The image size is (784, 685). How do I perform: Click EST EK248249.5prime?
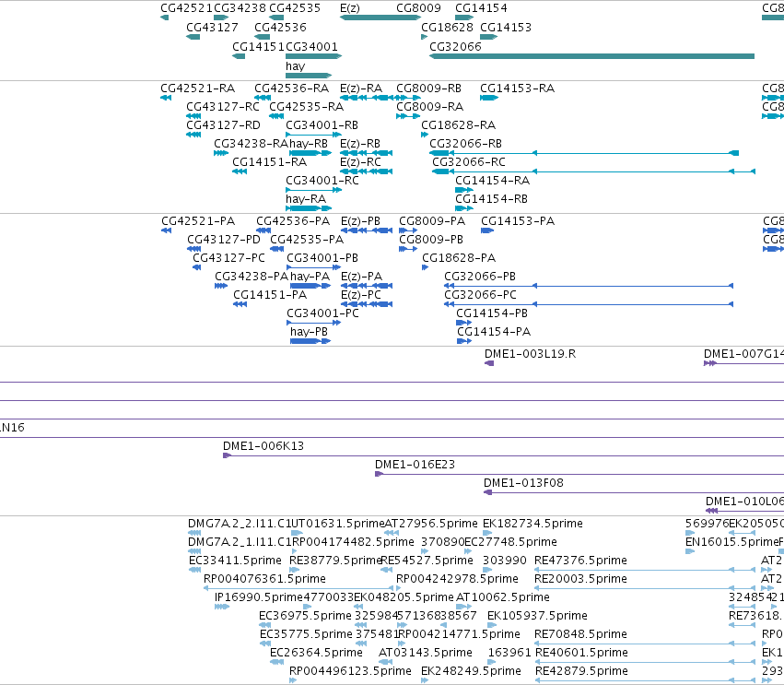471,671
